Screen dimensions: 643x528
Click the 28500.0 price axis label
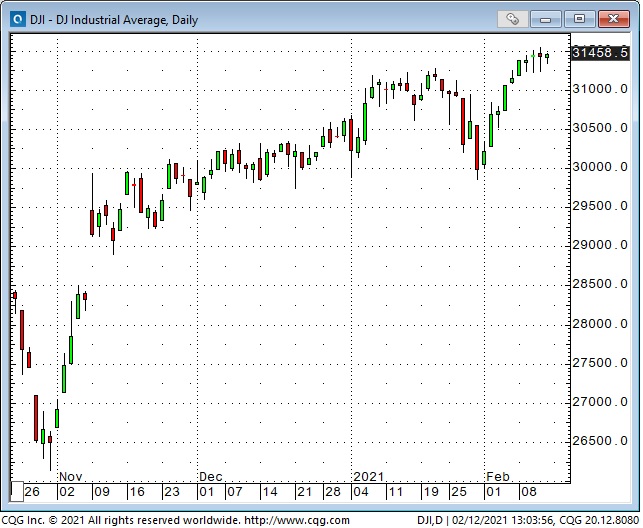point(600,284)
